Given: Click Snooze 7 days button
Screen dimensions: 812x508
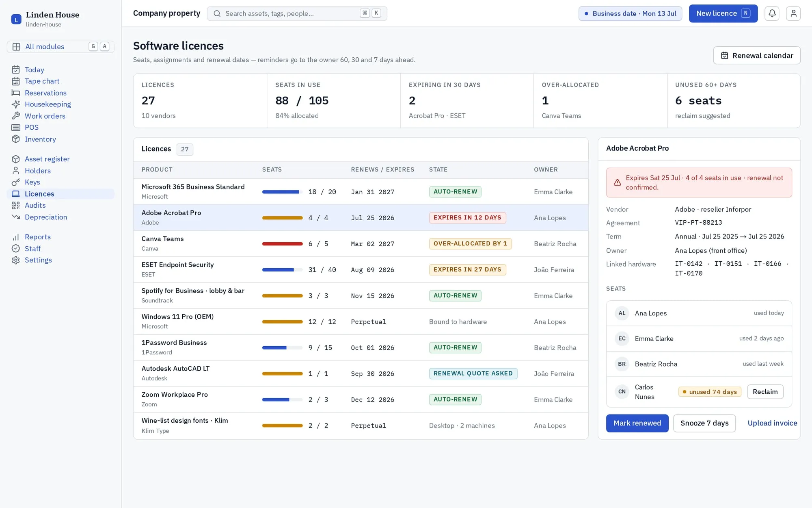Looking at the screenshot, I should (704, 423).
